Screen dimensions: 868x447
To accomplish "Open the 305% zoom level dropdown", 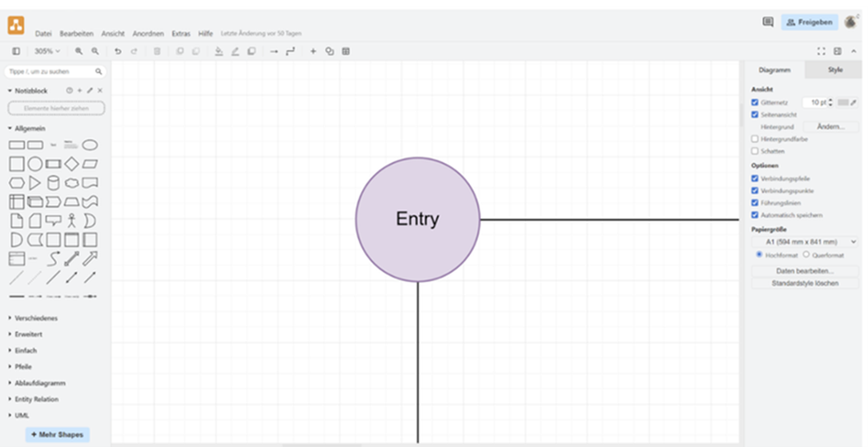I will coord(46,52).
